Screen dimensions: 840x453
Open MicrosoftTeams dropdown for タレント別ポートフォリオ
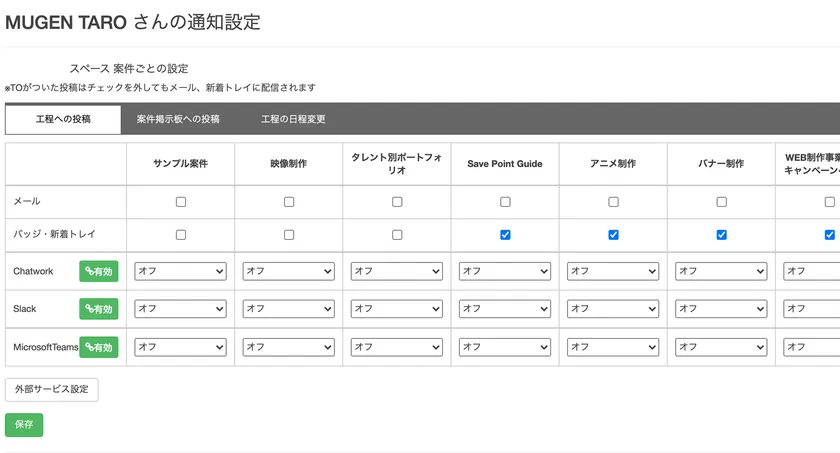click(x=396, y=347)
